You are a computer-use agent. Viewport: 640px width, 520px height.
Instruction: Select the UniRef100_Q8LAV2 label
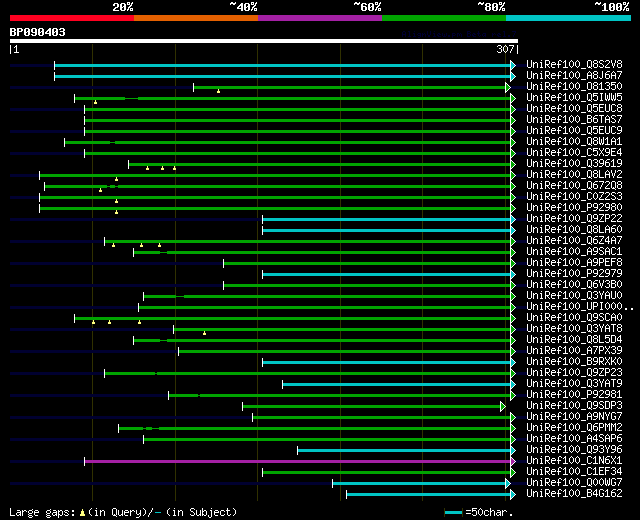point(574,175)
